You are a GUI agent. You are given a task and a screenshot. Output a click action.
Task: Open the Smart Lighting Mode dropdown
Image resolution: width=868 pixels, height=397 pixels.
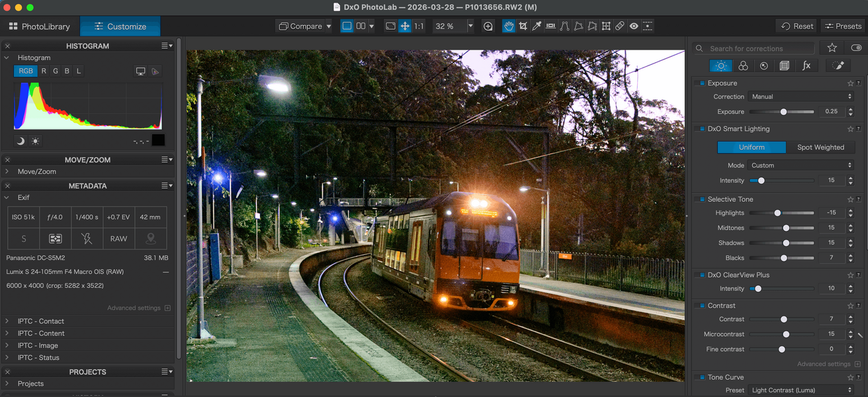(801, 165)
